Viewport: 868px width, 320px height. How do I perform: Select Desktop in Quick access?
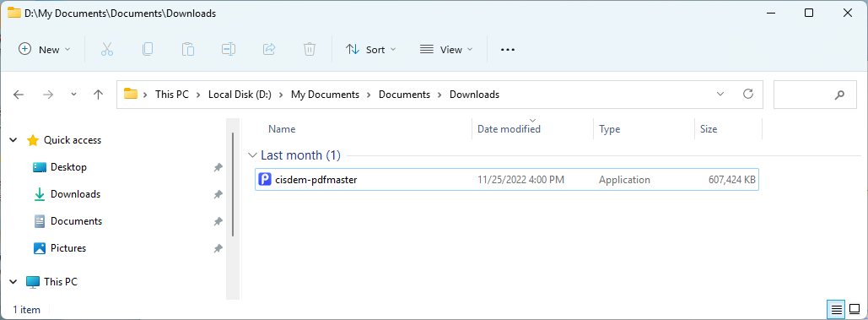coord(68,167)
